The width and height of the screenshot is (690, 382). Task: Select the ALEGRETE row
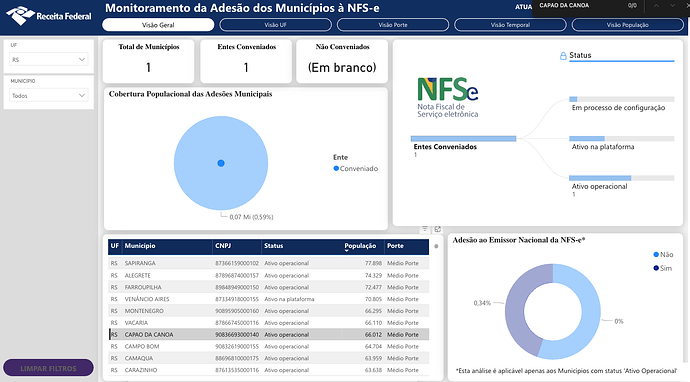[268, 275]
